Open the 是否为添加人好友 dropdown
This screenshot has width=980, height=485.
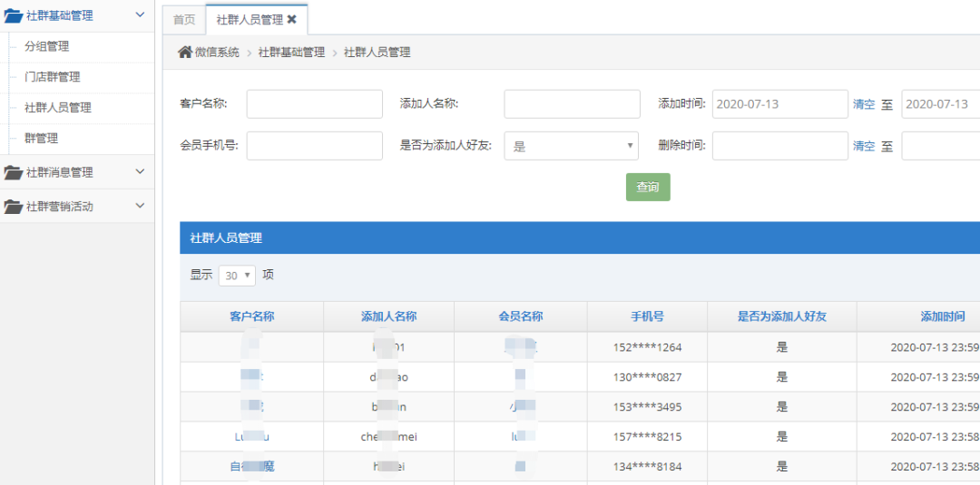click(x=572, y=146)
